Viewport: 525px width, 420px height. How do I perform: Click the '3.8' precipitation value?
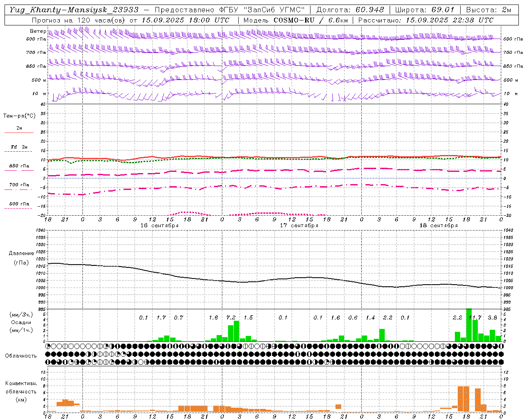pos(492,317)
